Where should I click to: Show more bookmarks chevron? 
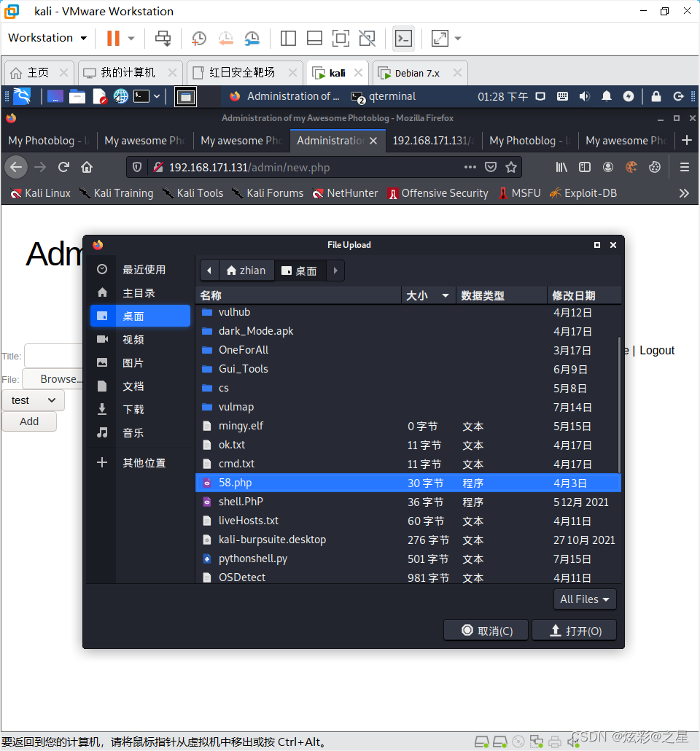click(684, 193)
